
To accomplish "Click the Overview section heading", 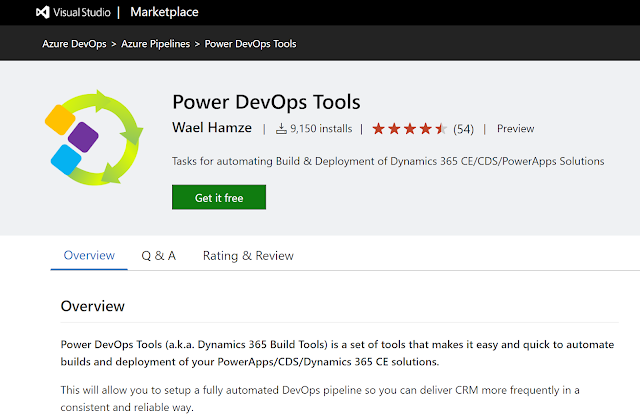I will tap(93, 306).
